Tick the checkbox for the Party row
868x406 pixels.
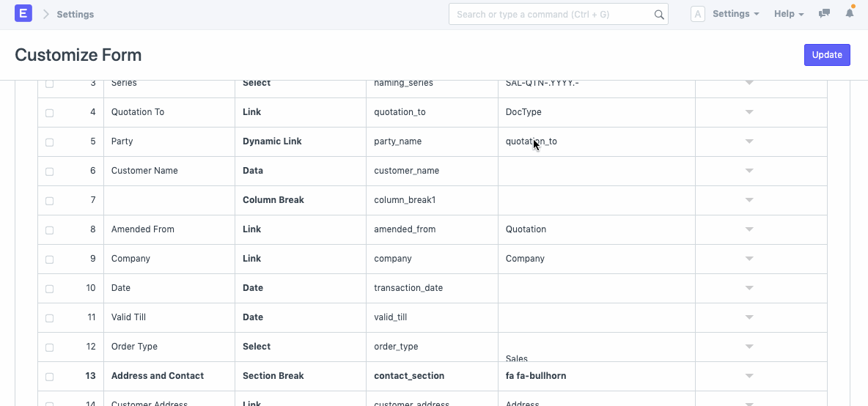click(x=50, y=142)
